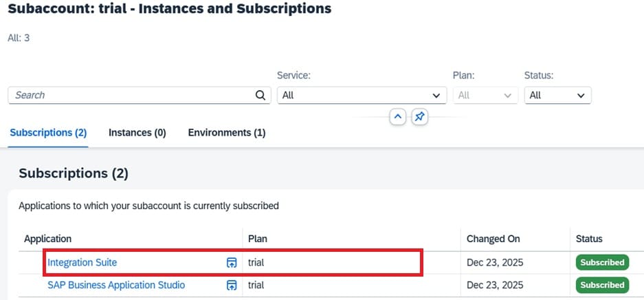Launch SAP Business Application Studio via its icon
This screenshot has height=300, width=644.
pyautogui.click(x=232, y=285)
